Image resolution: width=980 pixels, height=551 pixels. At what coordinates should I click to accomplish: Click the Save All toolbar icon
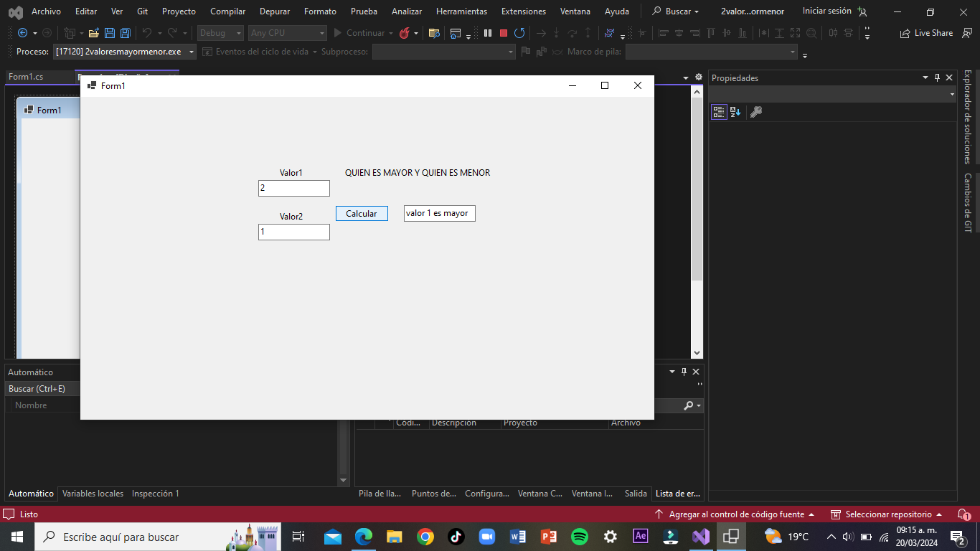click(x=125, y=33)
